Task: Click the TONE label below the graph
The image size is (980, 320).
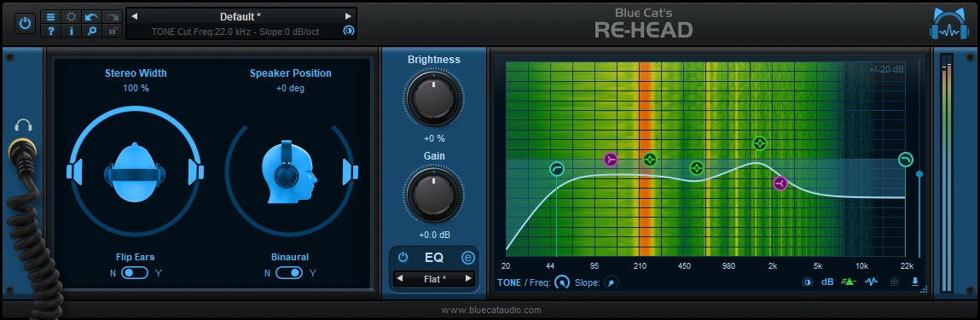Action: click(509, 282)
